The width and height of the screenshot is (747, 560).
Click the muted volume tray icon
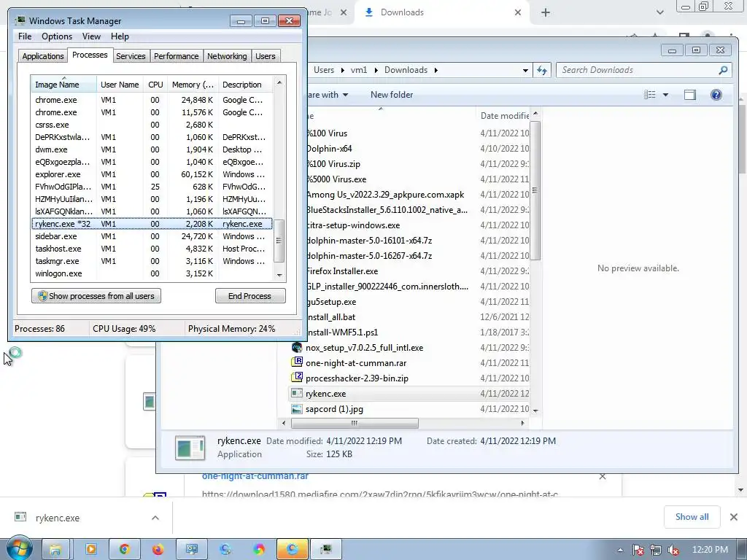coord(673,550)
